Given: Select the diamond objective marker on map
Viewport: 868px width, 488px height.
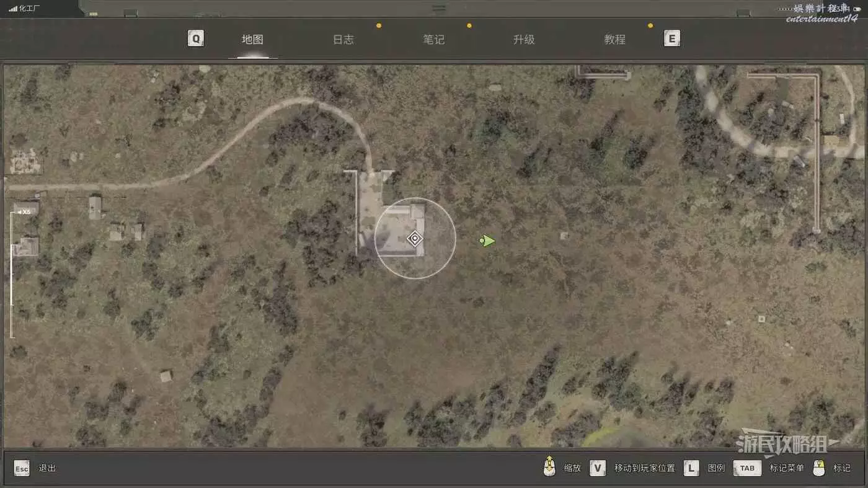Looking at the screenshot, I should point(415,239).
